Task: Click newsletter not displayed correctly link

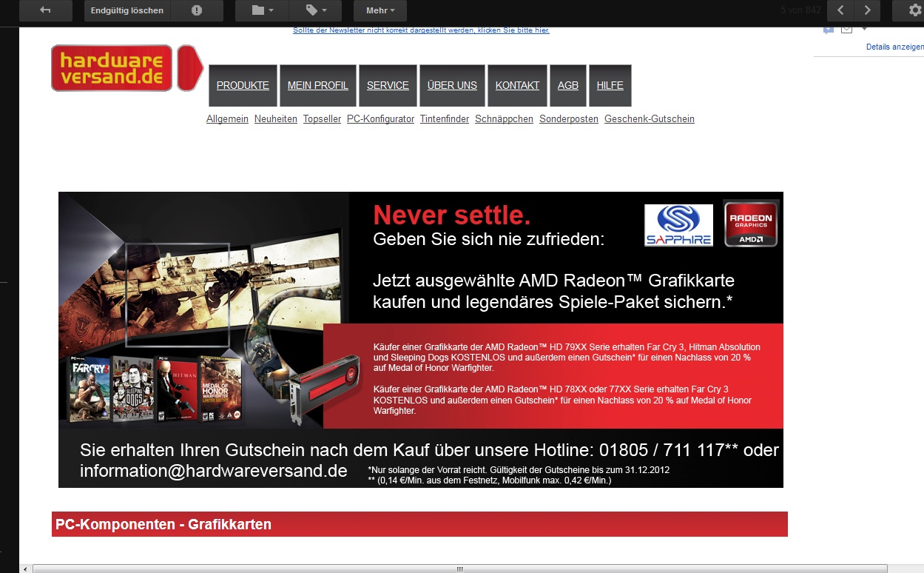Action: coord(421,30)
